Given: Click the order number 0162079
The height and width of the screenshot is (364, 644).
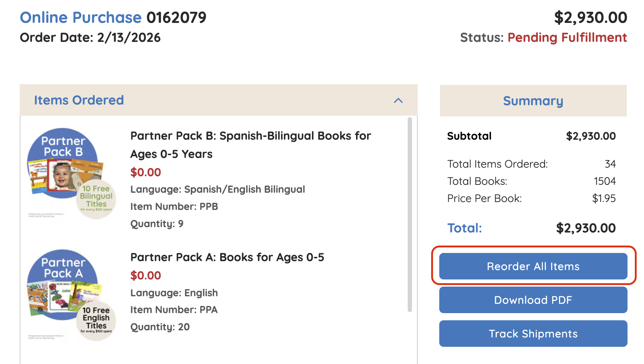Looking at the screenshot, I should point(176,17).
